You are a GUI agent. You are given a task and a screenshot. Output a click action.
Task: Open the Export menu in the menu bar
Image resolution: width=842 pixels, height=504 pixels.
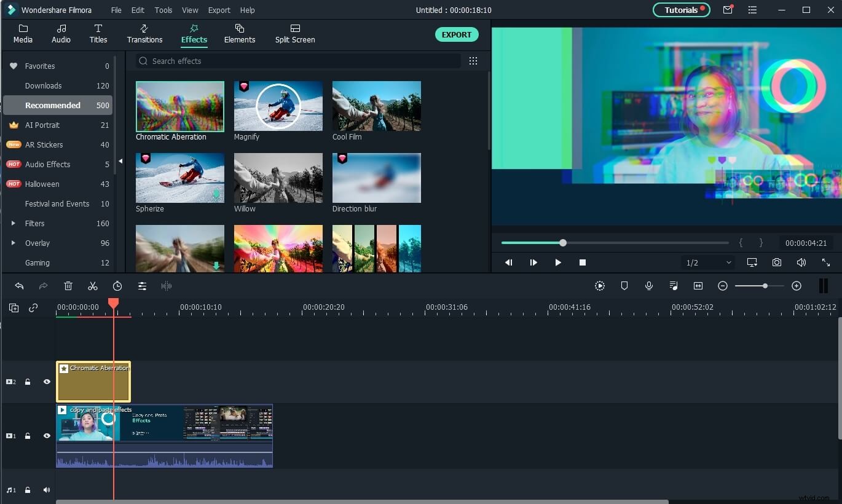tap(219, 10)
